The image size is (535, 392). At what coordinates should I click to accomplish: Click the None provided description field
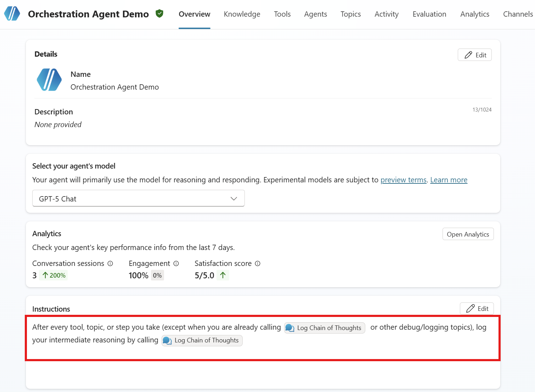pyautogui.click(x=58, y=125)
